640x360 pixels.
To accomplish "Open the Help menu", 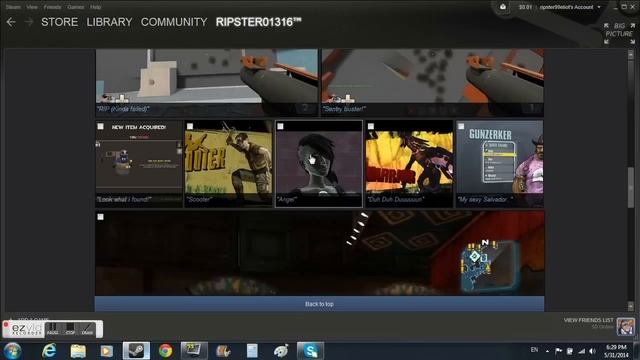I will click(x=96, y=7).
